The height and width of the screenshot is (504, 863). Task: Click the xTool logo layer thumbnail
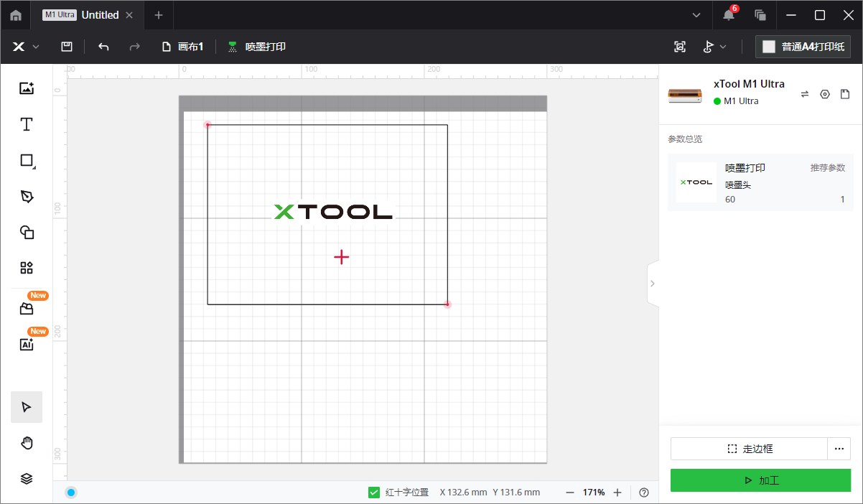pyautogui.click(x=696, y=182)
